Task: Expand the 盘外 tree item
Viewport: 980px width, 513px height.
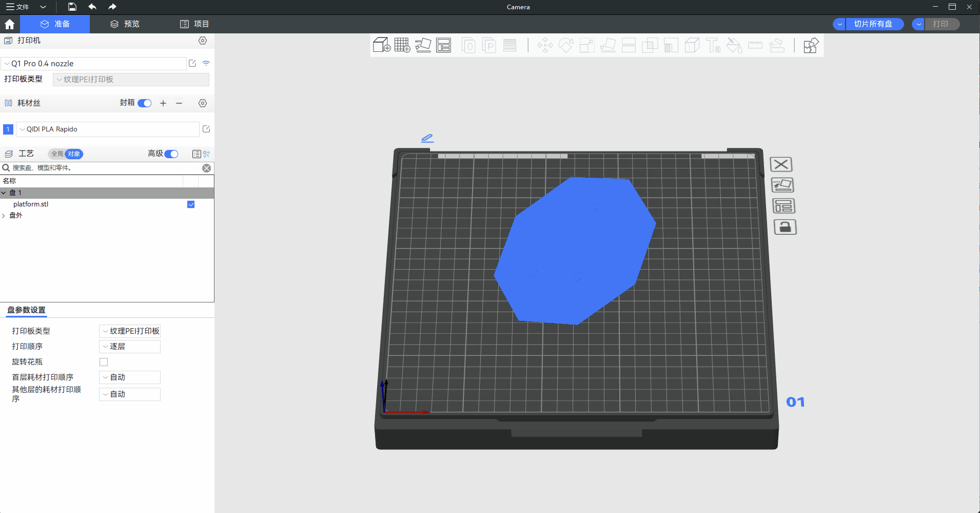Action: pos(4,216)
